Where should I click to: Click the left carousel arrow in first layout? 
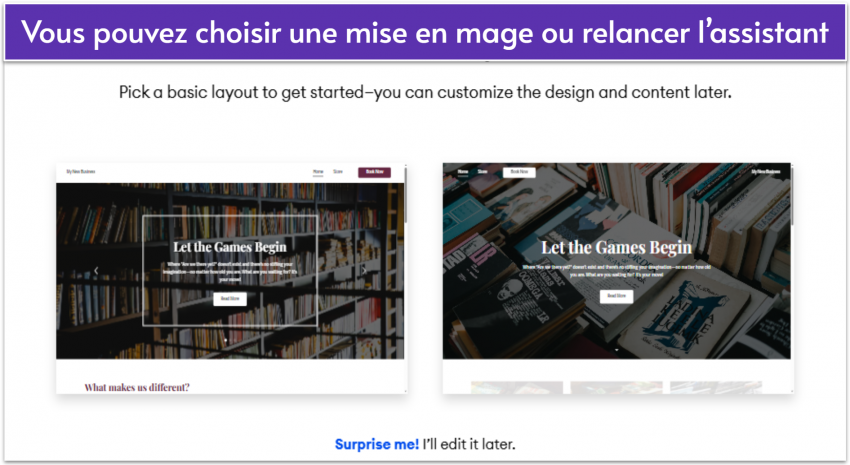[96, 270]
